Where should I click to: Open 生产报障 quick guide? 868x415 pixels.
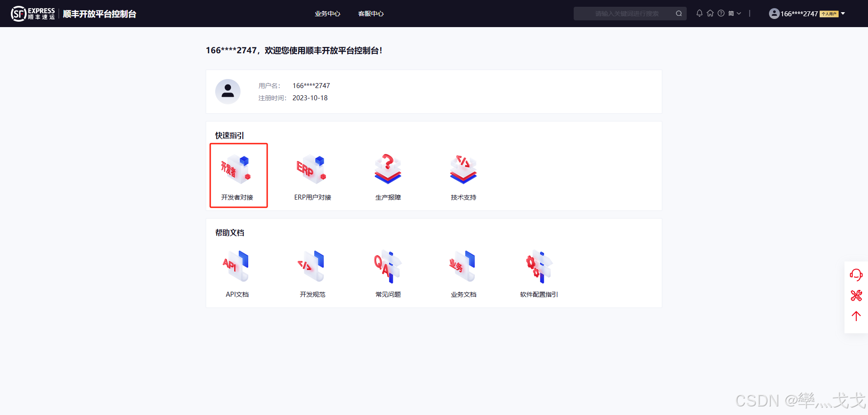tap(388, 177)
